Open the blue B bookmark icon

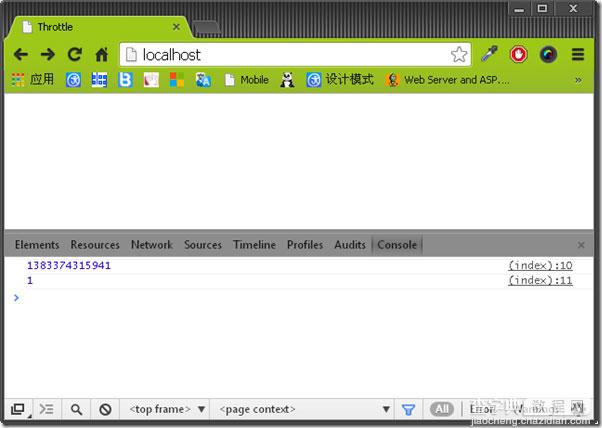pos(125,80)
